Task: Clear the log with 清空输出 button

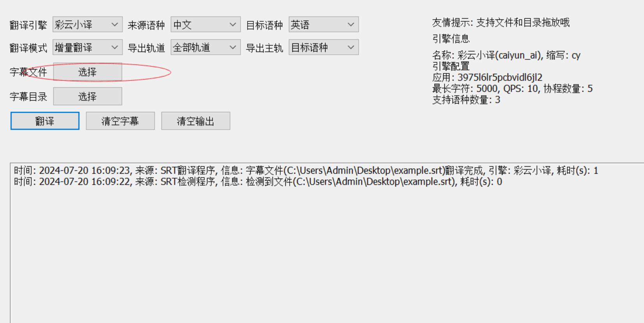Action: 196,121
